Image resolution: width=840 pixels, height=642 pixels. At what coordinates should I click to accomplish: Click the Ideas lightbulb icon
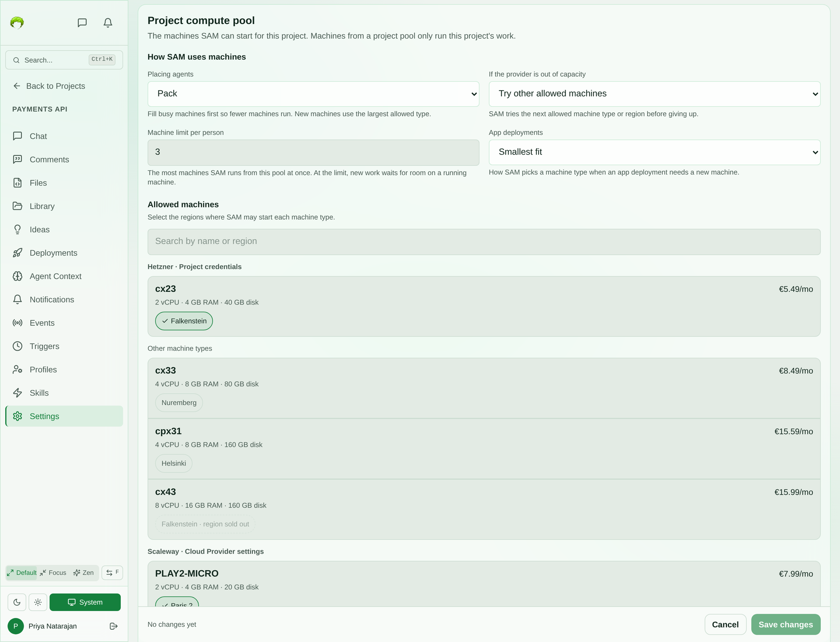click(17, 229)
